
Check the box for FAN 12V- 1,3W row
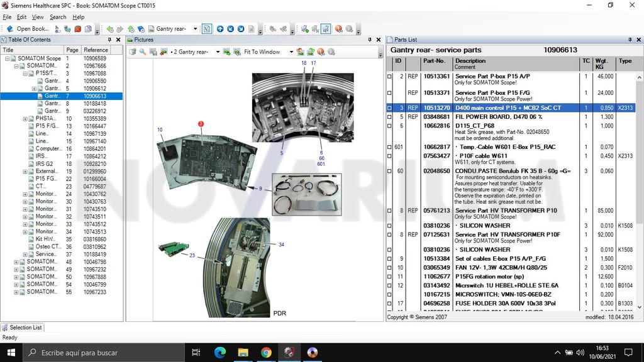click(389, 268)
